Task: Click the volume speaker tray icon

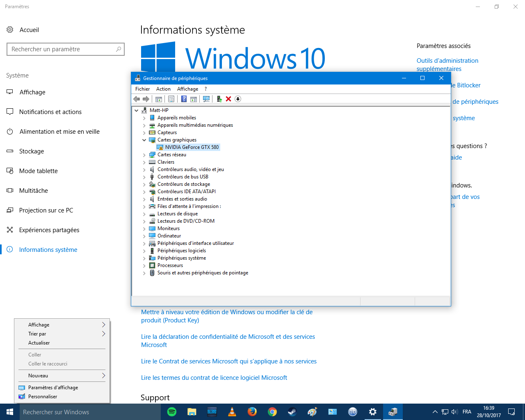Action: click(x=454, y=412)
